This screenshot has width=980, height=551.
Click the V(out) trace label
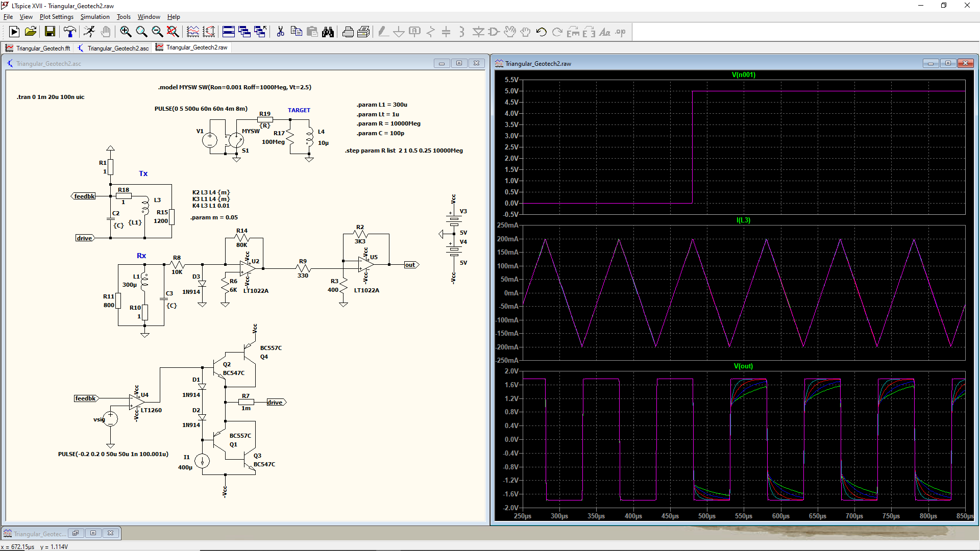click(743, 366)
